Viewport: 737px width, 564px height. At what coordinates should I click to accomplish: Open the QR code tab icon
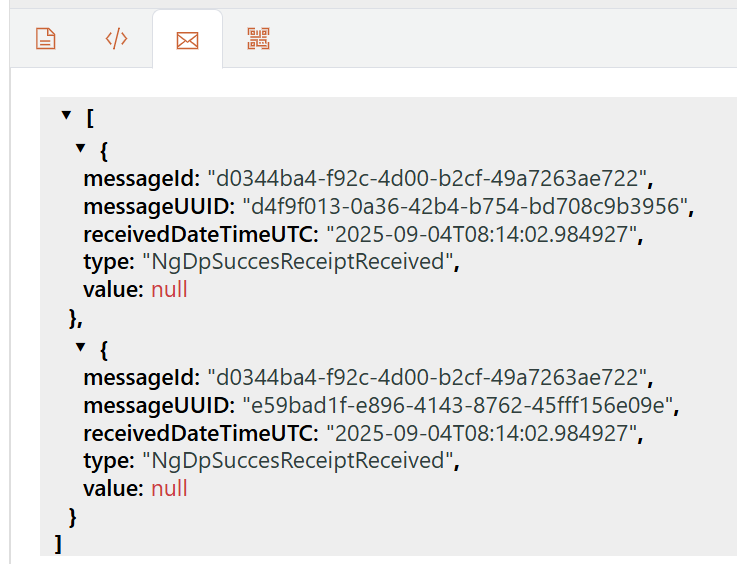(259, 39)
